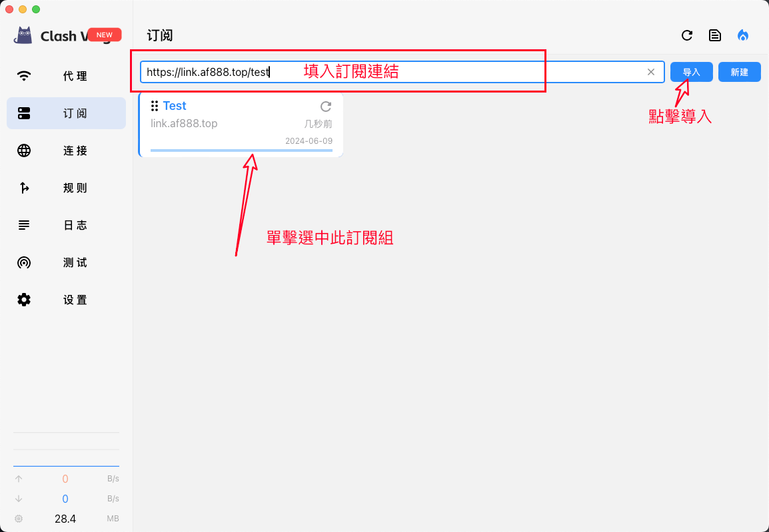769x532 pixels.
Task: Click the Clash Verge cat logo
Action: tap(25, 35)
